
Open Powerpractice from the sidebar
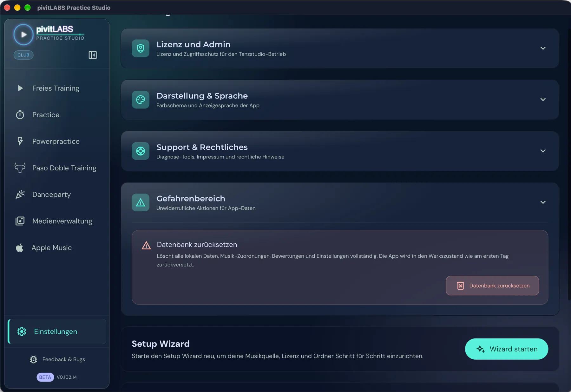pos(57,141)
